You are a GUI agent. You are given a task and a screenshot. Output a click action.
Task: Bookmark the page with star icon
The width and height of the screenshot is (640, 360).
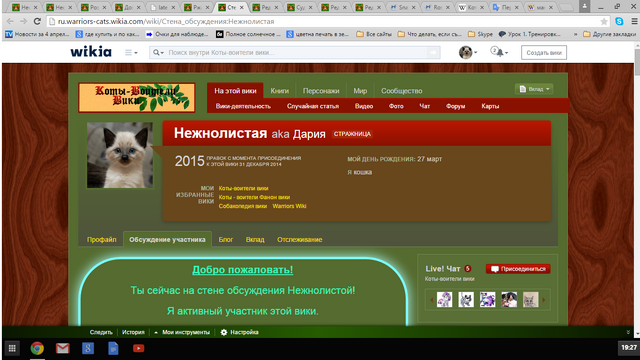(604, 21)
